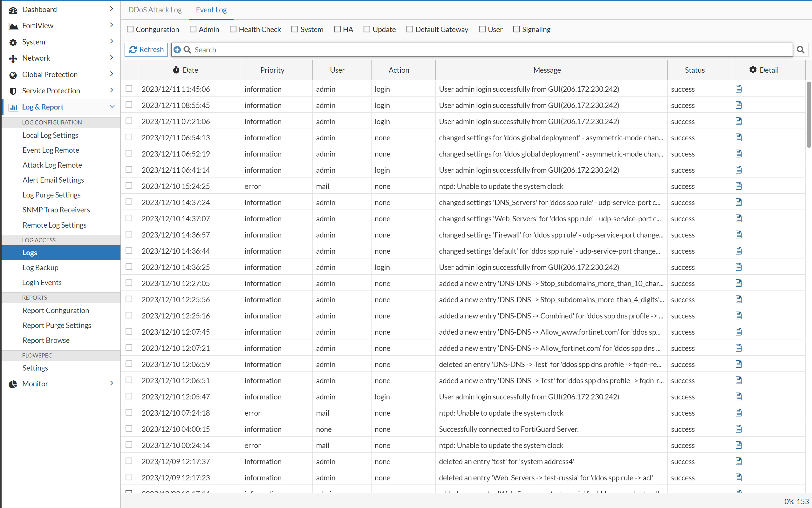Open detail document icon for the first log entry
This screenshot has width=812, height=508.
point(738,88)
